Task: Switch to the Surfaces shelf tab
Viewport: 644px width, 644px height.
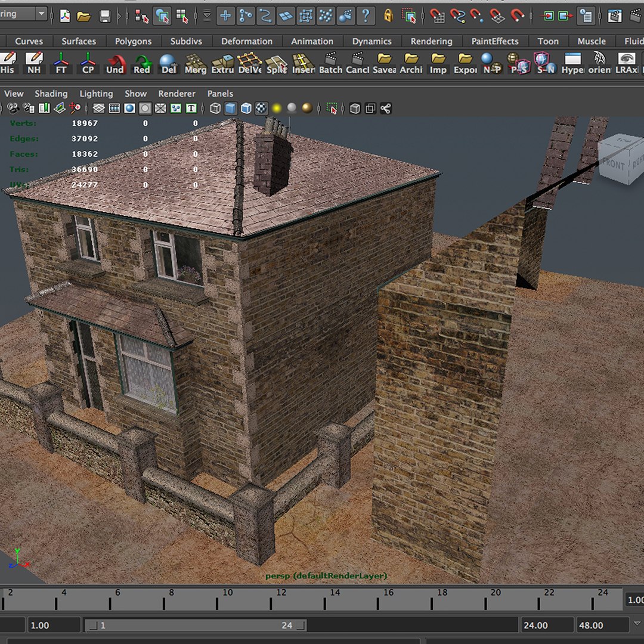Action: point(79,41)
